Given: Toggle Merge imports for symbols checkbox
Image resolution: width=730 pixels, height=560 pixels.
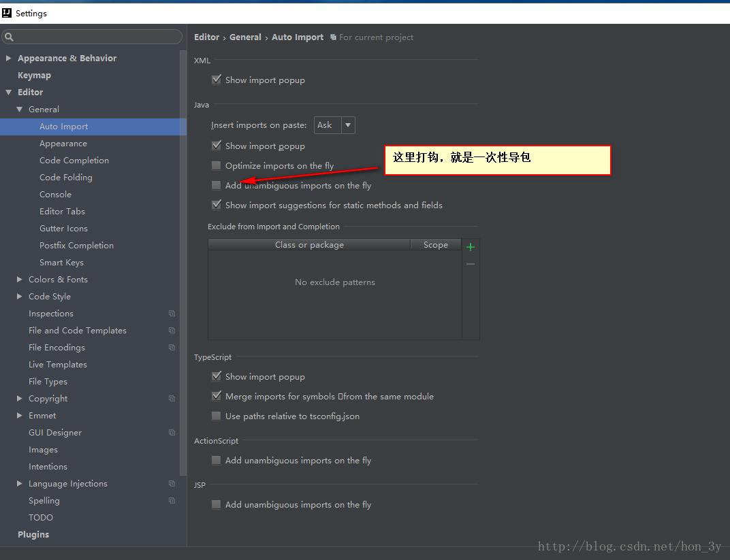Looking at the screenshot, I should pyautogui.click(x=216, y=396).
